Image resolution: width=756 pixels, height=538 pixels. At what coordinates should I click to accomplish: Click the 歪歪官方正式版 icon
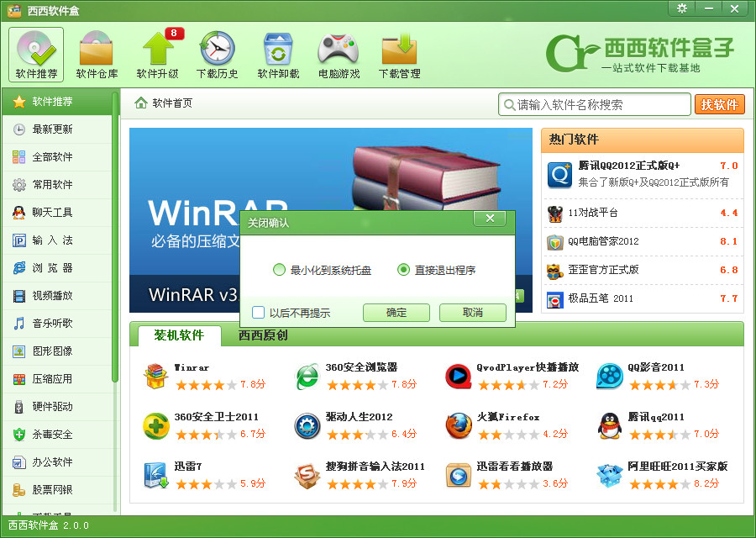(x=555, y=272)
